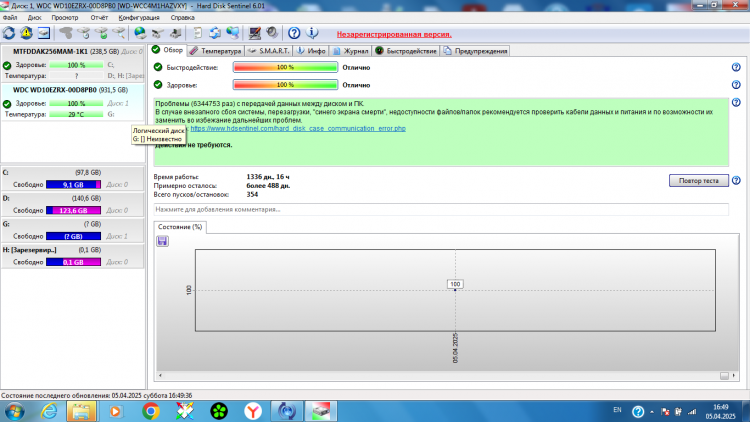This screenshot has height=422, width=750.
Task: Select the Обзор tab
Action: pyautogui.click(x=167, y=50)
